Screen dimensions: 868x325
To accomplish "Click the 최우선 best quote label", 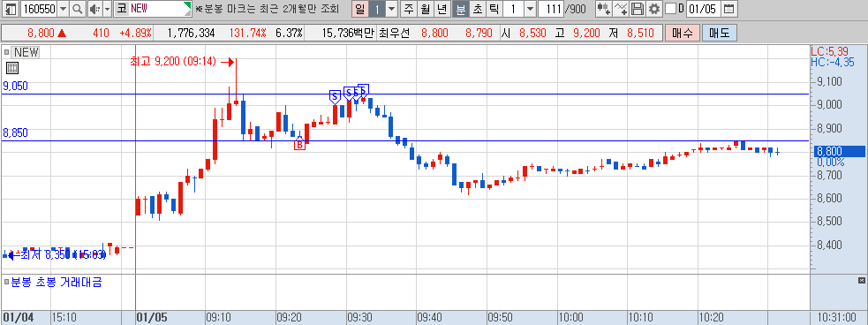I will click(394, 34).
